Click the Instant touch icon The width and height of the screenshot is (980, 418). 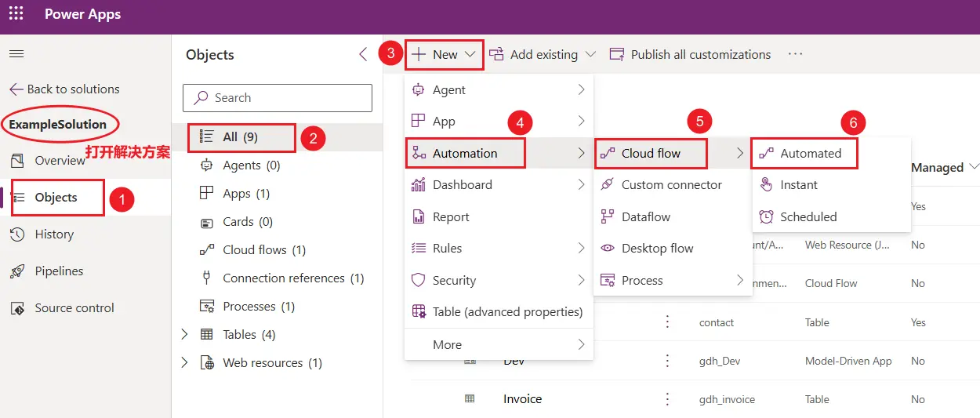point(766,184)
